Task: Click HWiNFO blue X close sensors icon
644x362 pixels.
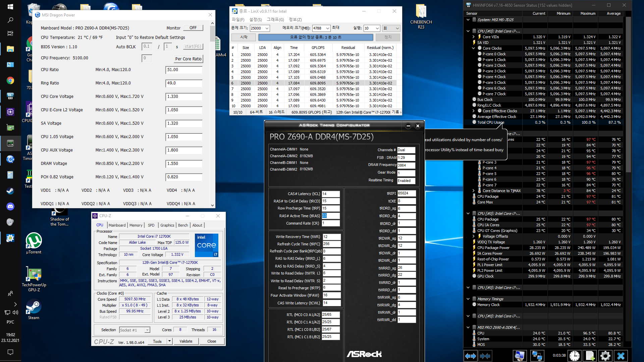Action: point(621,356)
